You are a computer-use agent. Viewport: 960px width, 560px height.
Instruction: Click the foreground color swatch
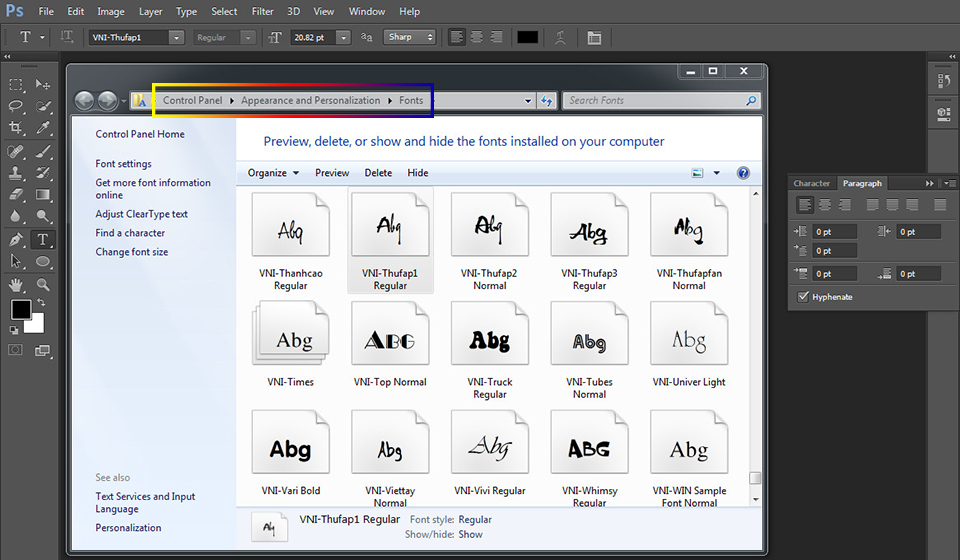[x=20, y=310]
